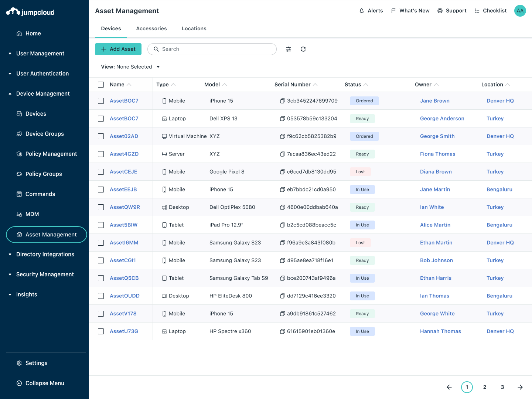The image size is (532, 399).
Task: Check the row checkbox for AssetCEJE
Action: click(x=101, y=171)
